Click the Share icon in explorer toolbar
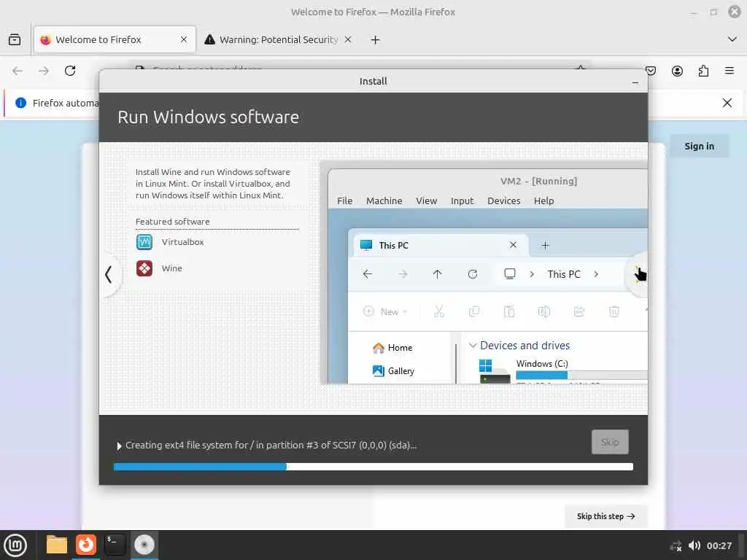 click(x=579, y=312)
